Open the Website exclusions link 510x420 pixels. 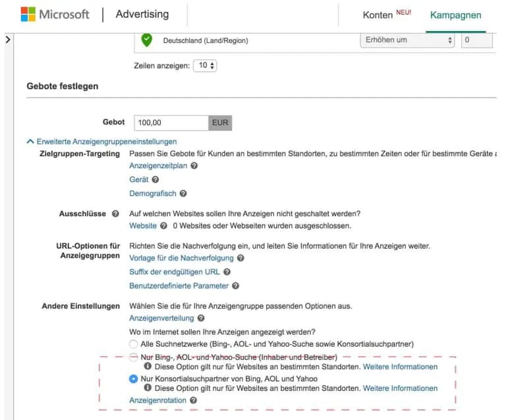[x=143, y=225]
